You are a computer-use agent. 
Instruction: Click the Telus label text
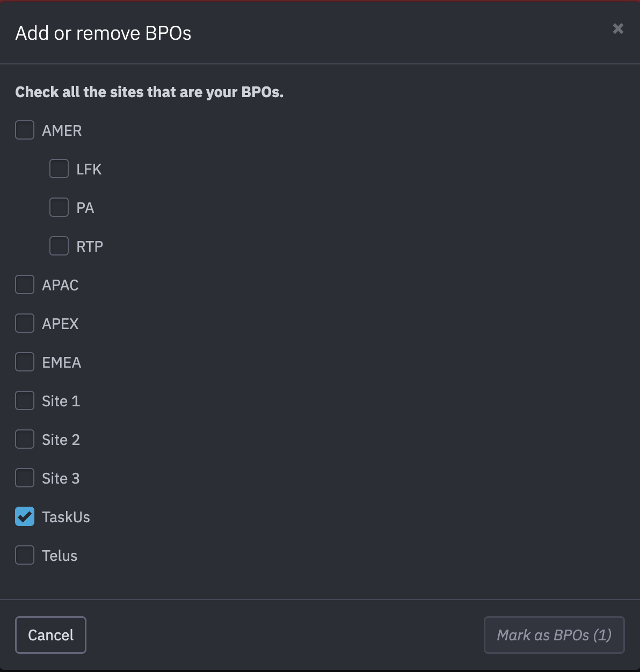[x=60, y=555]
